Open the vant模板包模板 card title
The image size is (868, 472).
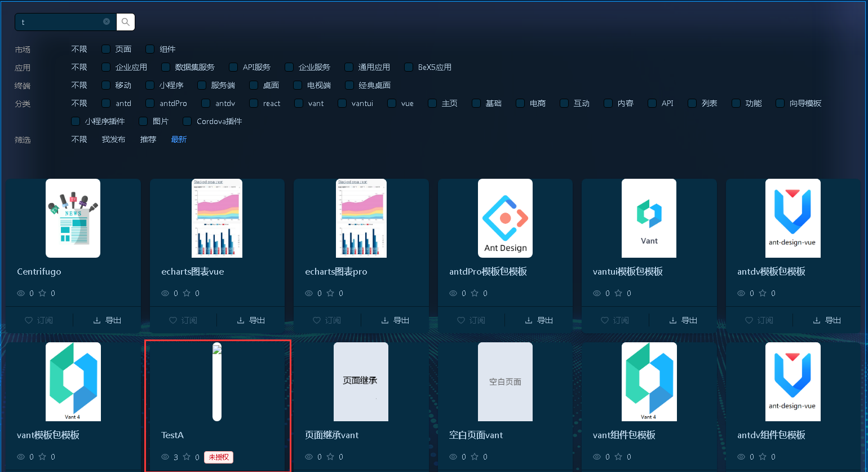pyautogui.click(x=48, y=435)
